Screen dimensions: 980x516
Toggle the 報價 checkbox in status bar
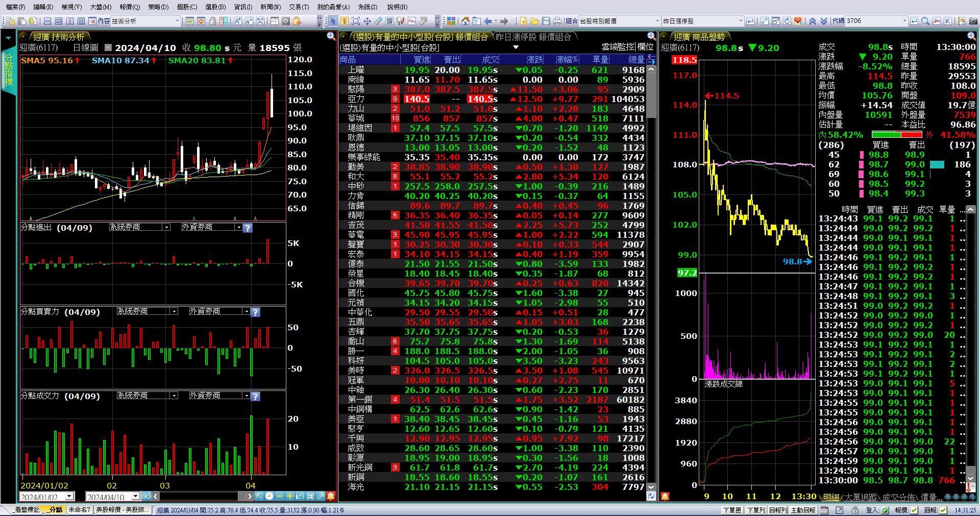click(x=914, y=510)
